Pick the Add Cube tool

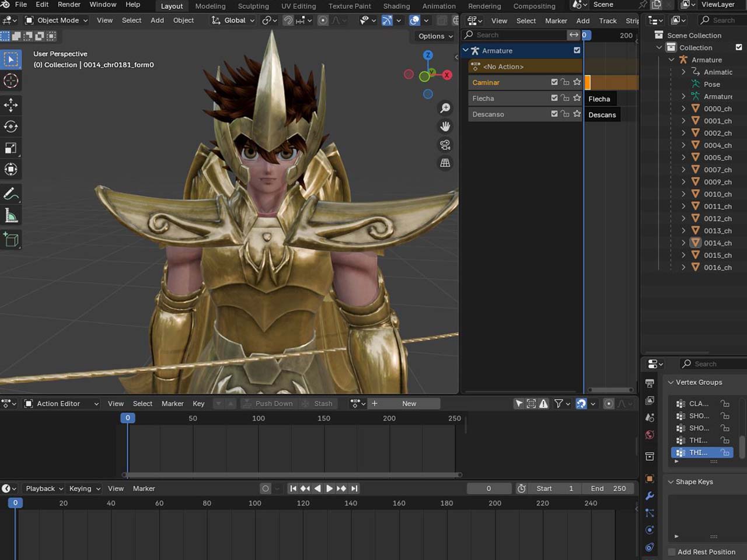click(x=11, y=240)
